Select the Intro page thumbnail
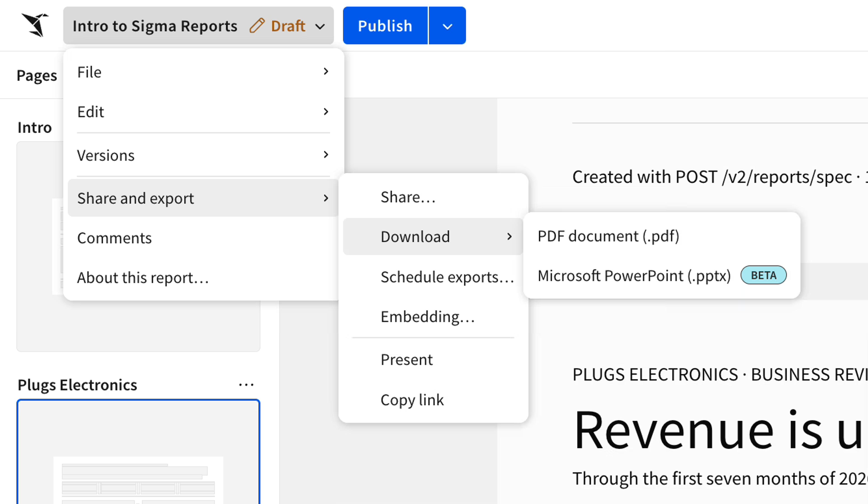868x504 pixels. click(138, 246)
